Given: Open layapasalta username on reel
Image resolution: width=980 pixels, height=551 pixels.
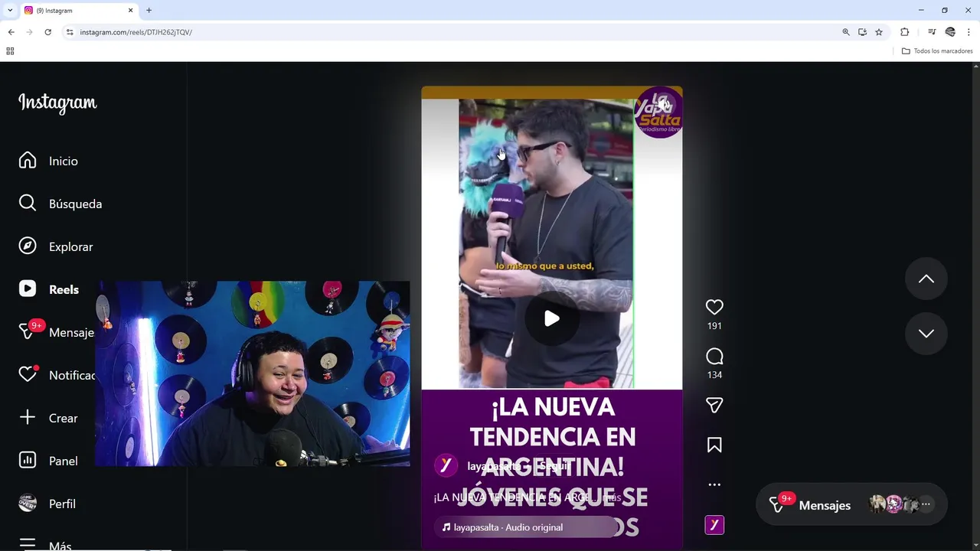Looking at the screenshot, I should pos(494,466).
